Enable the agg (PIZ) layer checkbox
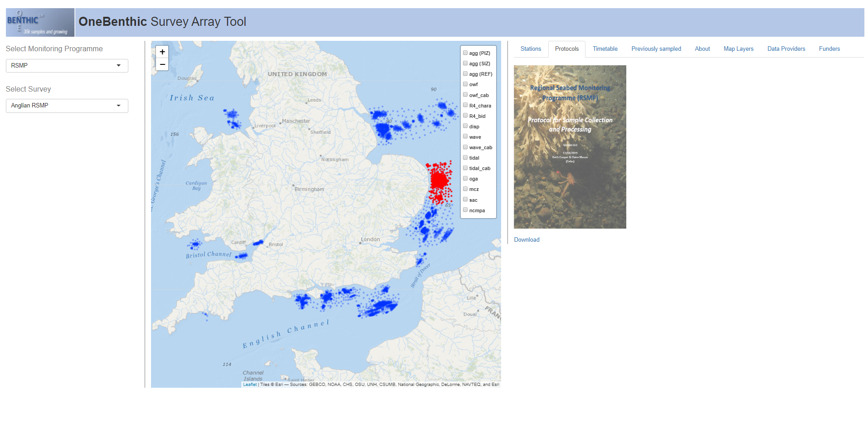The width and height of the screenshot is (868, 434). pos(465,53)
